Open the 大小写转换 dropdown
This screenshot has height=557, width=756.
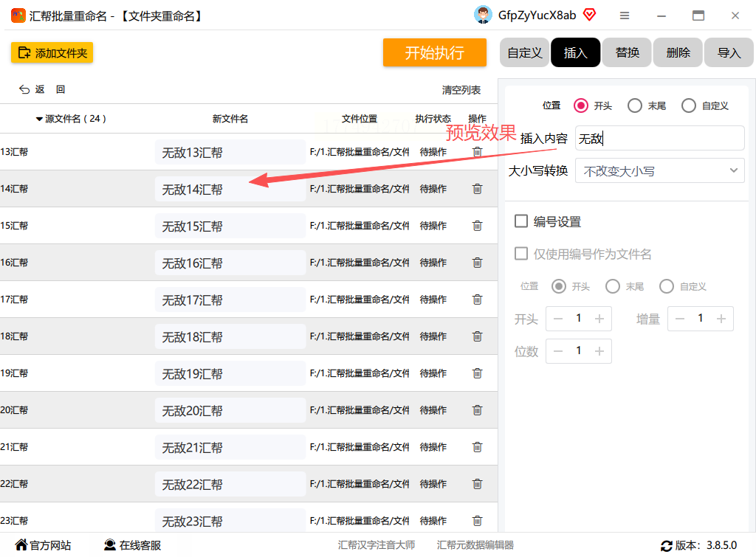659,170
